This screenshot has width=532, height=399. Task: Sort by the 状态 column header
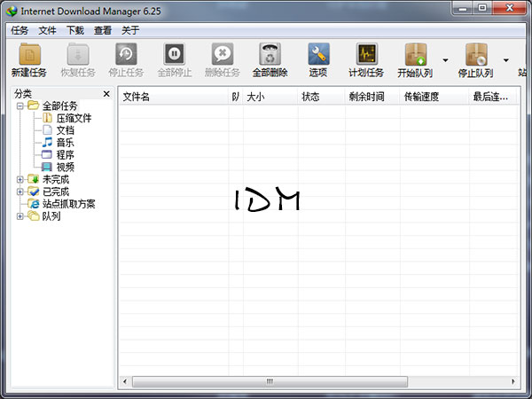pyautogui.click(x=322, y=97)
